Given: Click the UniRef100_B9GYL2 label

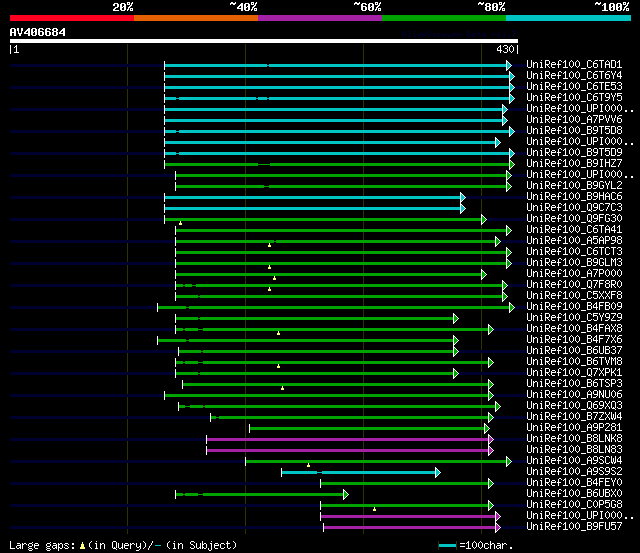Looking at the screenshot, I should point(574,186).
